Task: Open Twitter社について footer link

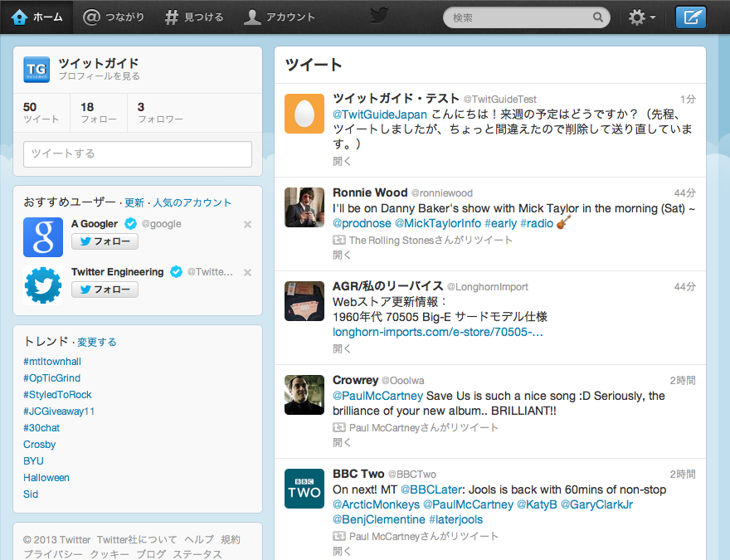Action: [x=137, y=539]
